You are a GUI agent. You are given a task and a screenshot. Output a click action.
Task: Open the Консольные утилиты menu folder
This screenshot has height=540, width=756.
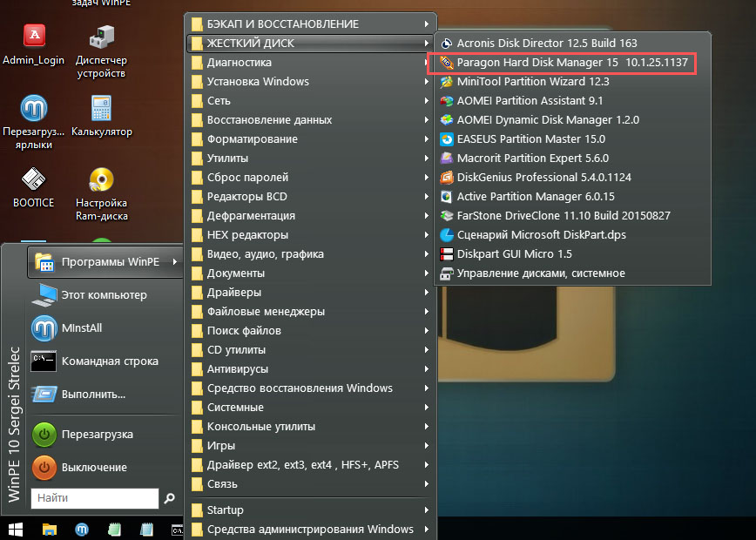[x=310, y=427]
